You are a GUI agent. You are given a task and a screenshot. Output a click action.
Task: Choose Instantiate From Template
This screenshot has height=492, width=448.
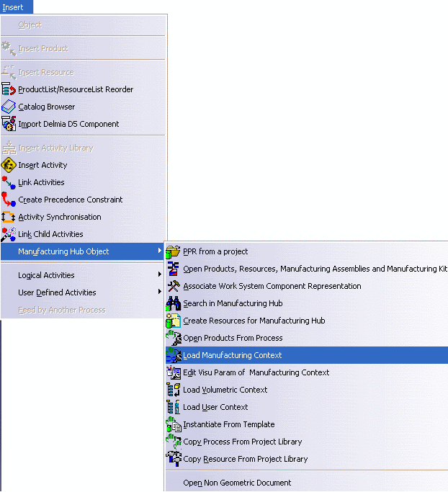pyautogui.click(x=307, y=424)
